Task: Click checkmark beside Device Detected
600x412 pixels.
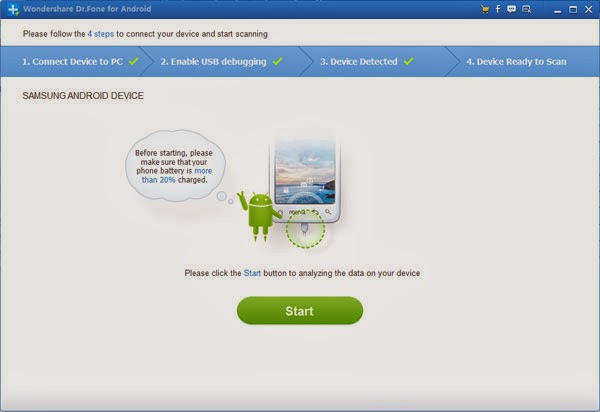Action: [x=409, y=61]
